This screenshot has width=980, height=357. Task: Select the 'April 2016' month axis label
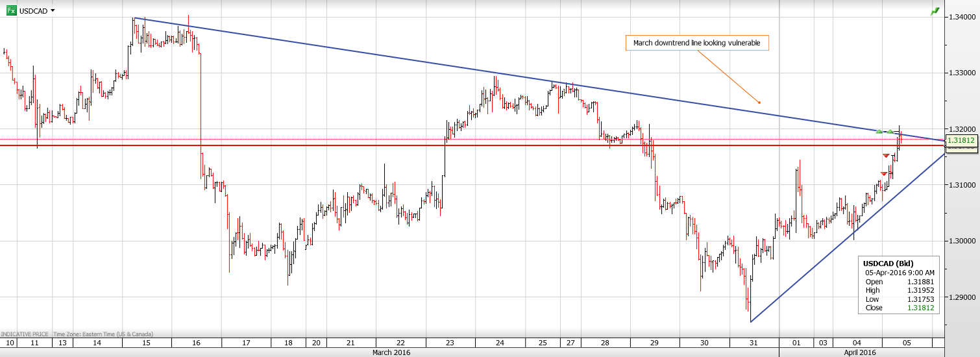(859, 352)
